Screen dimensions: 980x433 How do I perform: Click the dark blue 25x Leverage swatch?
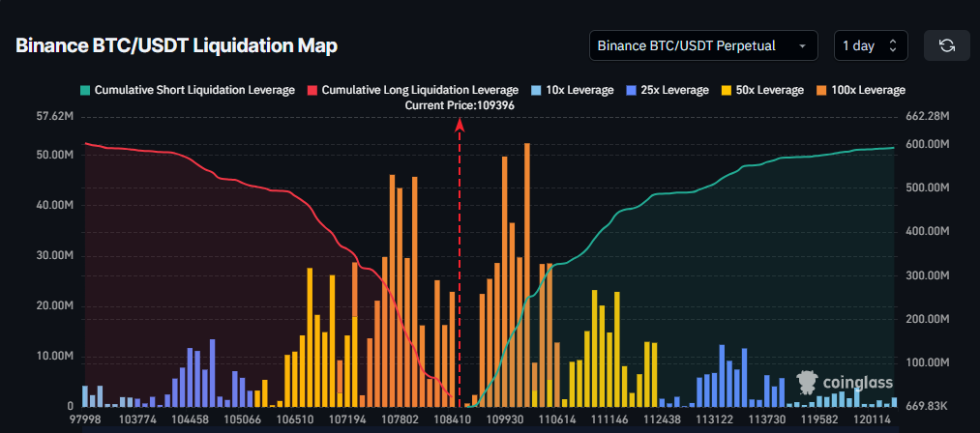click(x=632, y=90)
